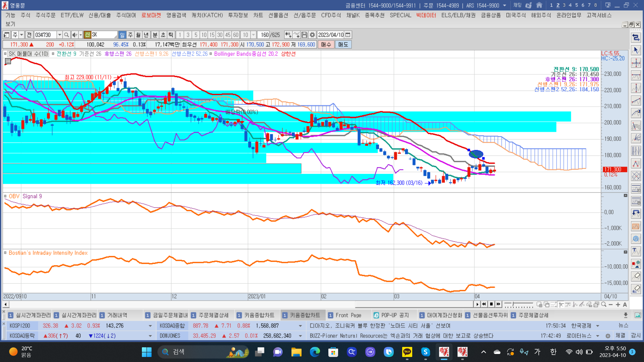644x362 pixels.
Task: Expand the KOSPI200 index dropdown arrow
Action: 150,326
